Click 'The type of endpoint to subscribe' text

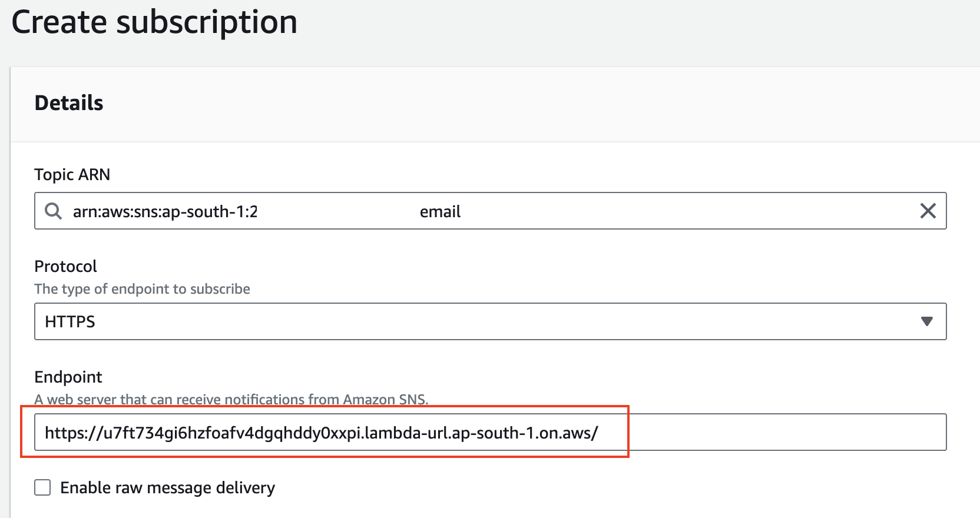point(142,289)
